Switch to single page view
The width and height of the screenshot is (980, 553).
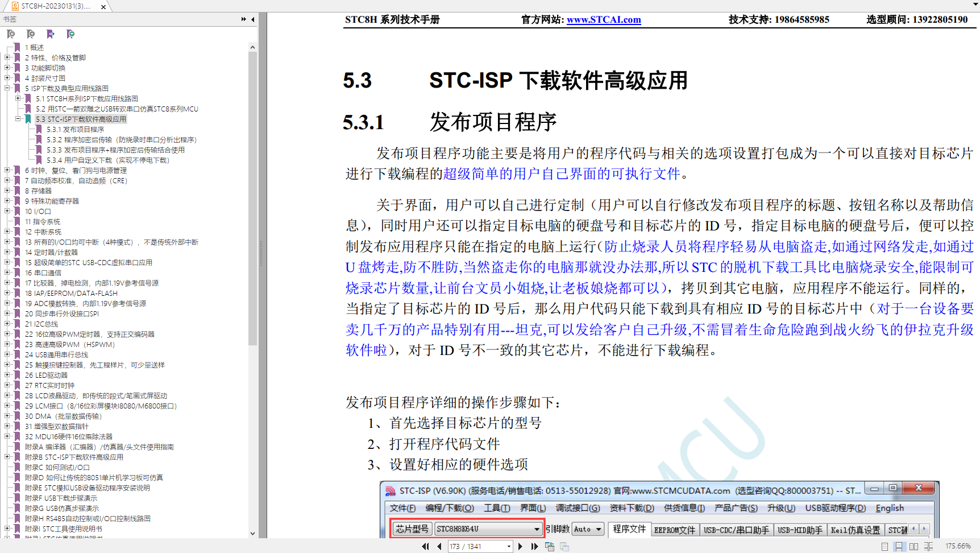click(x=885, y=546)
